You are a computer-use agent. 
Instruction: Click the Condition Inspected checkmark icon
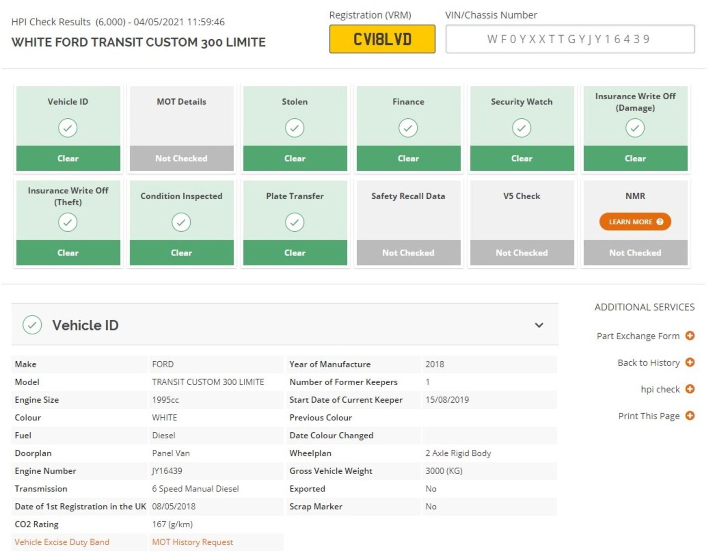click(x=181, y=222)
